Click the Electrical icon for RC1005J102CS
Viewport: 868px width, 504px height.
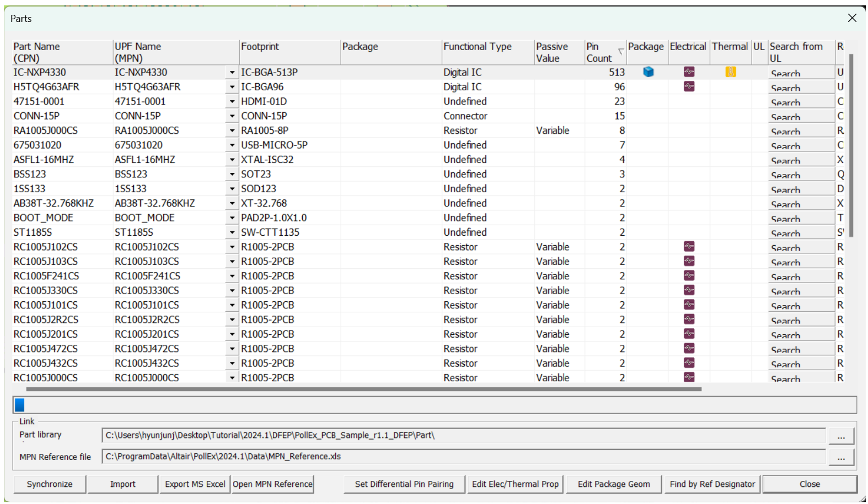tap(689, 246)
